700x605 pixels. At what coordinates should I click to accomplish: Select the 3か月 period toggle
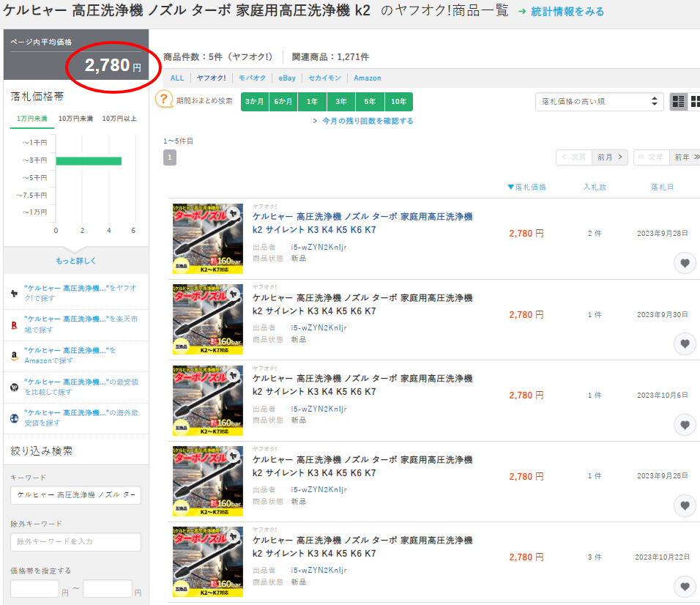(255, 102)
